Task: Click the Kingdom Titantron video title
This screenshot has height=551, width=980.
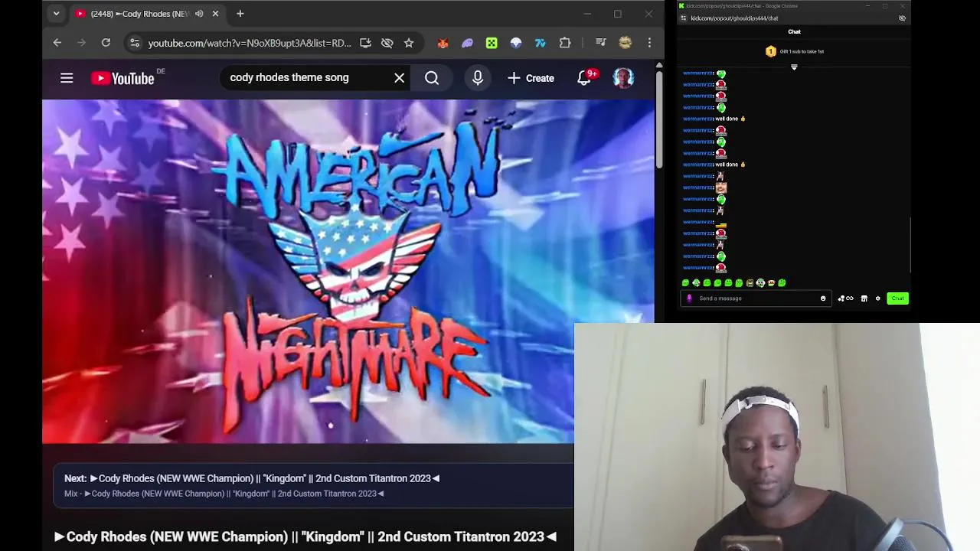Action: coord(305,536)
